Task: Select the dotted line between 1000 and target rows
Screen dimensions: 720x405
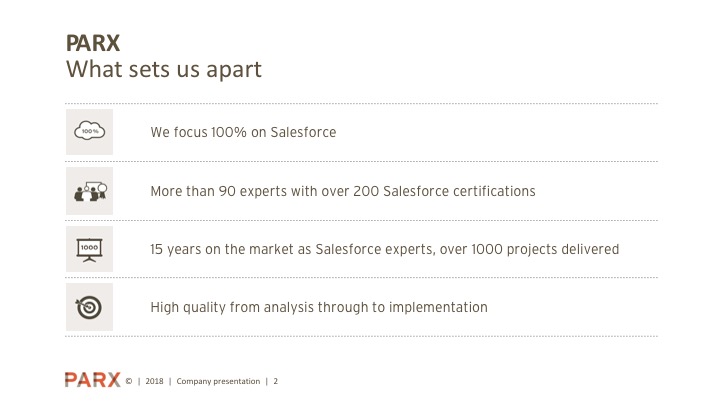Action: (360, 277)
